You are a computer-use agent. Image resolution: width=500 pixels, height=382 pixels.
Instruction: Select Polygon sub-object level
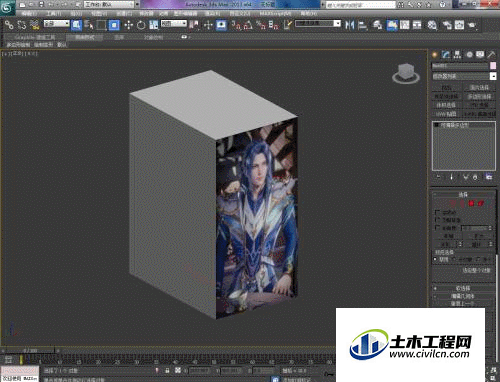click(471, 203)
